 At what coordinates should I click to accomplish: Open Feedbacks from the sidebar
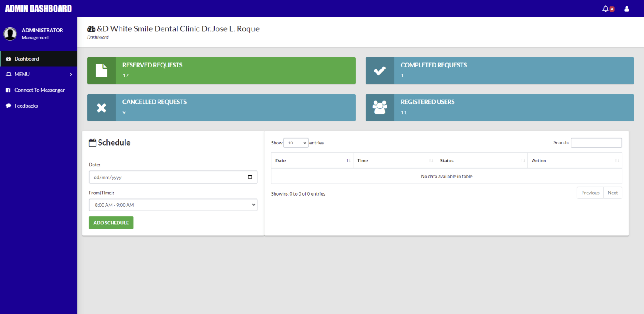click(25, 106)
